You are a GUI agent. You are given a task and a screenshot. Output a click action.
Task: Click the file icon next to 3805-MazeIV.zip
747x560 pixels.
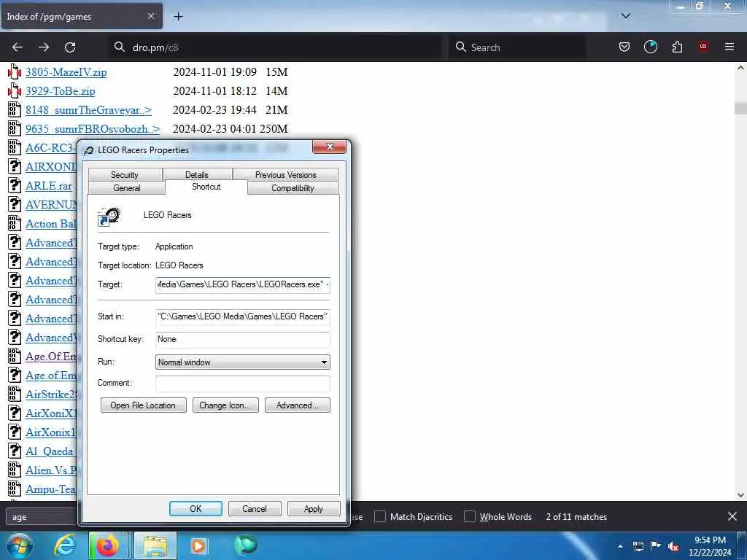15,72
